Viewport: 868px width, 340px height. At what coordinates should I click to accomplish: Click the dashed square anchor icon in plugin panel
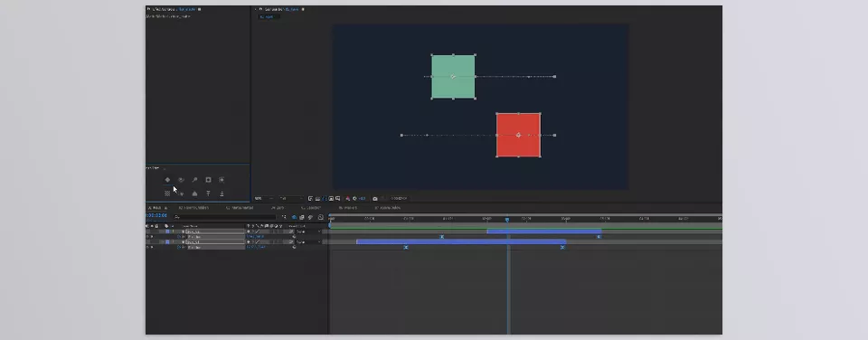[222, 179]
